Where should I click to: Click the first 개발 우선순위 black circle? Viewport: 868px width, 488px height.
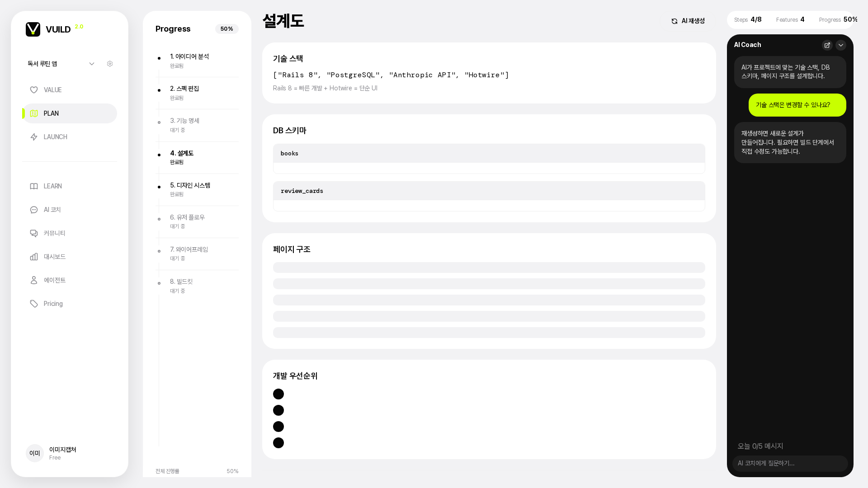point(278,394)
